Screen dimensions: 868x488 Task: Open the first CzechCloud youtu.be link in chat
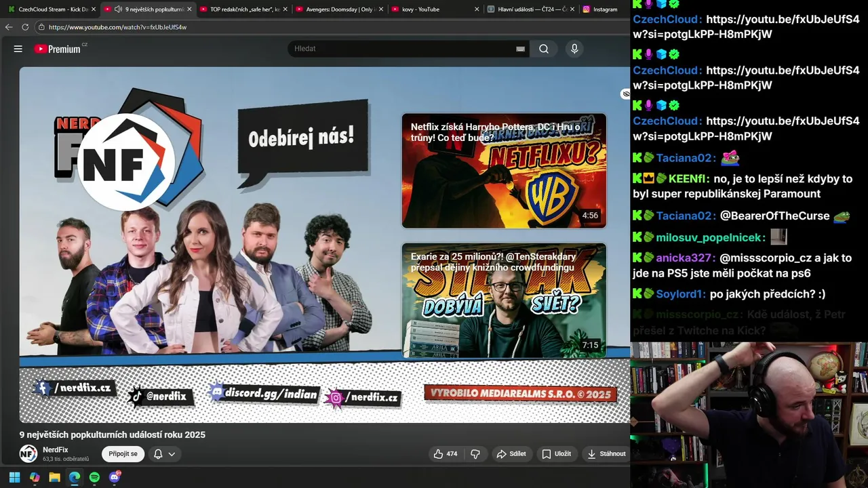click(x=746, y=26)
